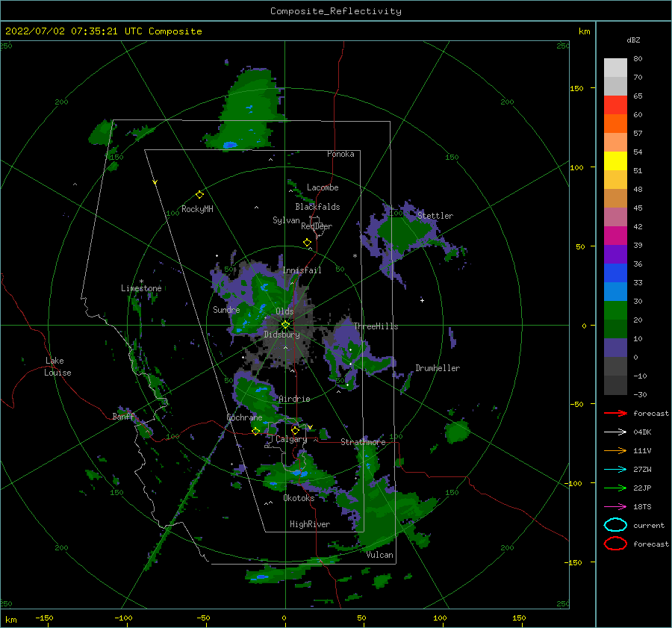Click the yellow diamond marker above Calgary
Screen dimensions: 672x628
point(295,430)
